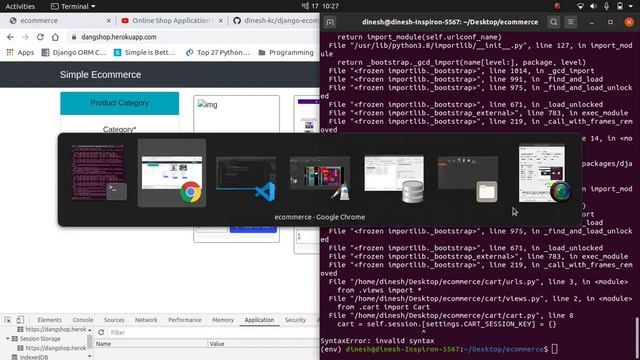Switch to the dinesh-kc/django-ecom GitHub tab
Screen dimensions: 640x360
pyautogui.click(x=276, y=20)
